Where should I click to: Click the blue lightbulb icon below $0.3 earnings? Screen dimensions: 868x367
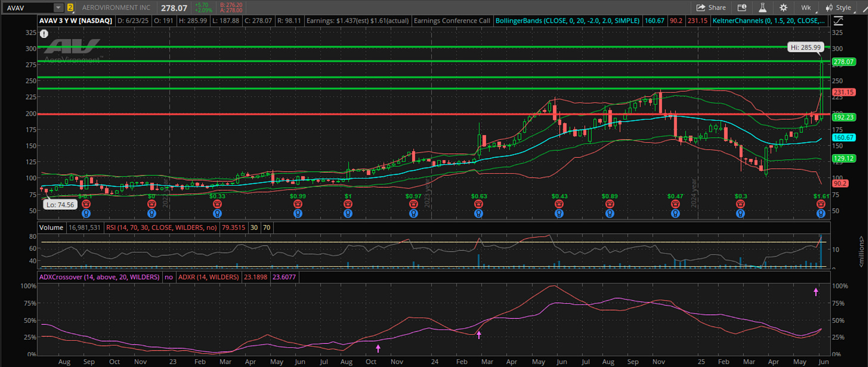740,213
